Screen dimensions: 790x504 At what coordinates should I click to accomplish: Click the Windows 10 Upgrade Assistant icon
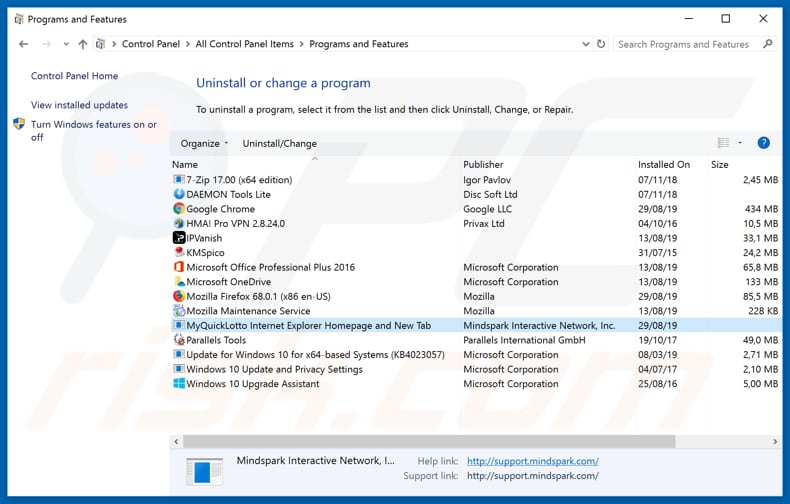pyautogui.click(x=178, y=384)
